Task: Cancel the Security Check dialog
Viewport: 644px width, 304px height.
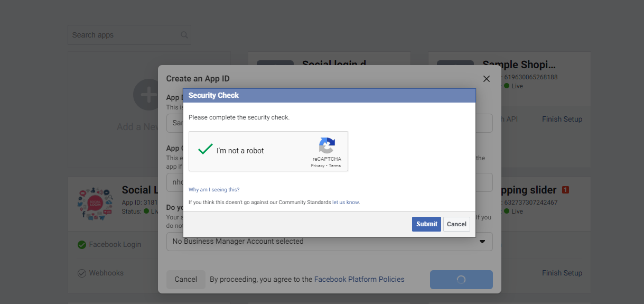Action: [x=456, y=224]
